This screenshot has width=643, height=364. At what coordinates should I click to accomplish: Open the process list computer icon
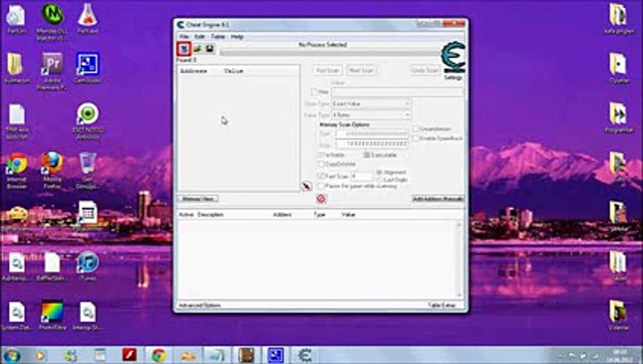184,49
